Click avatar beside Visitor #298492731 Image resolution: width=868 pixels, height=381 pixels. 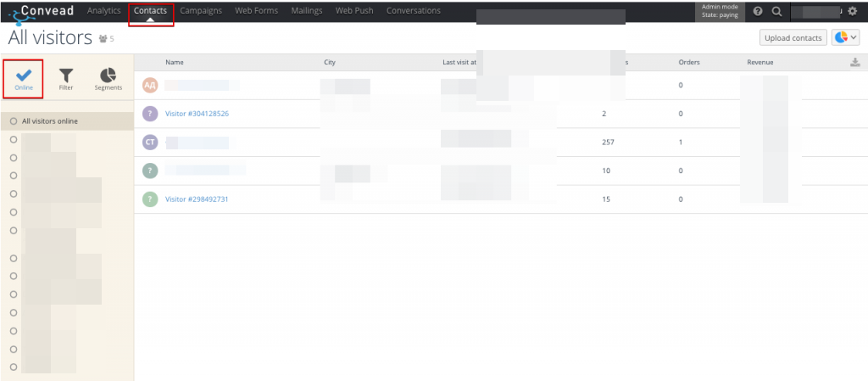[x=150, y=199]
